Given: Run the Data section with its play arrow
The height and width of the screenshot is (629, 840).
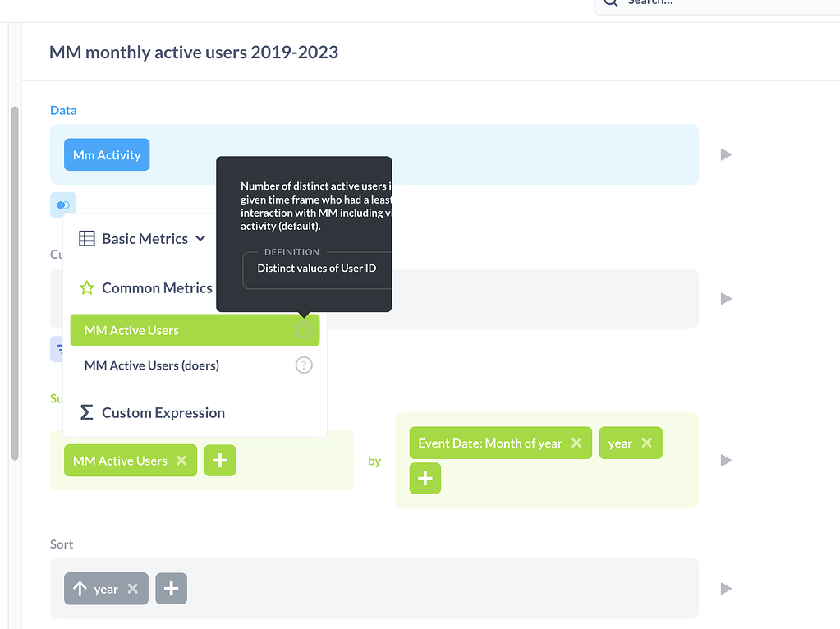Looking at the screenshot, I should click(725, 154).
